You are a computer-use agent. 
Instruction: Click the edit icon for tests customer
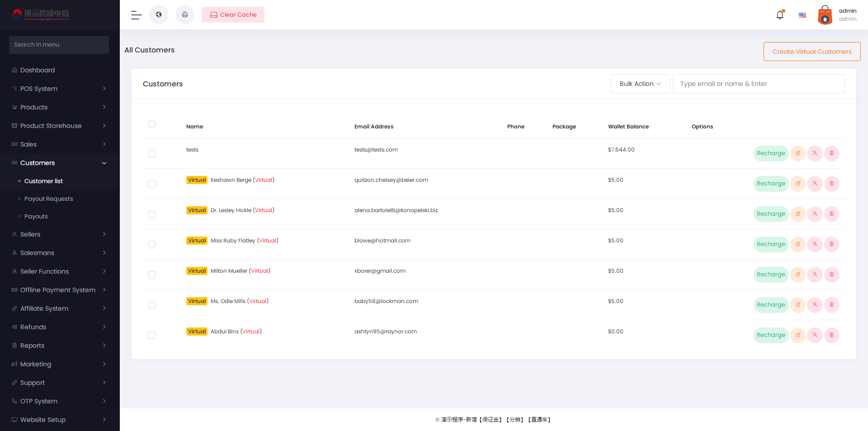[798, 153]
